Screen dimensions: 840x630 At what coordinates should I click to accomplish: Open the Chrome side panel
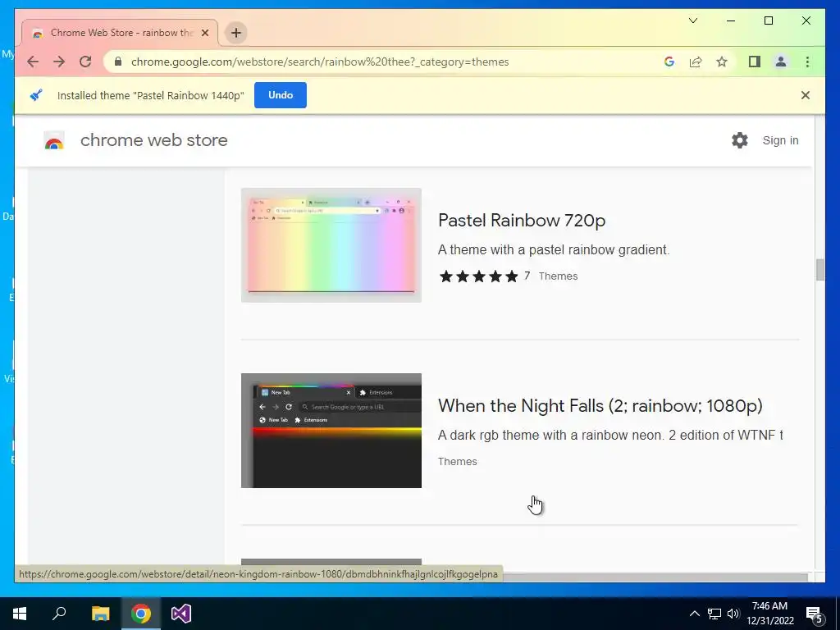(755, 62)
